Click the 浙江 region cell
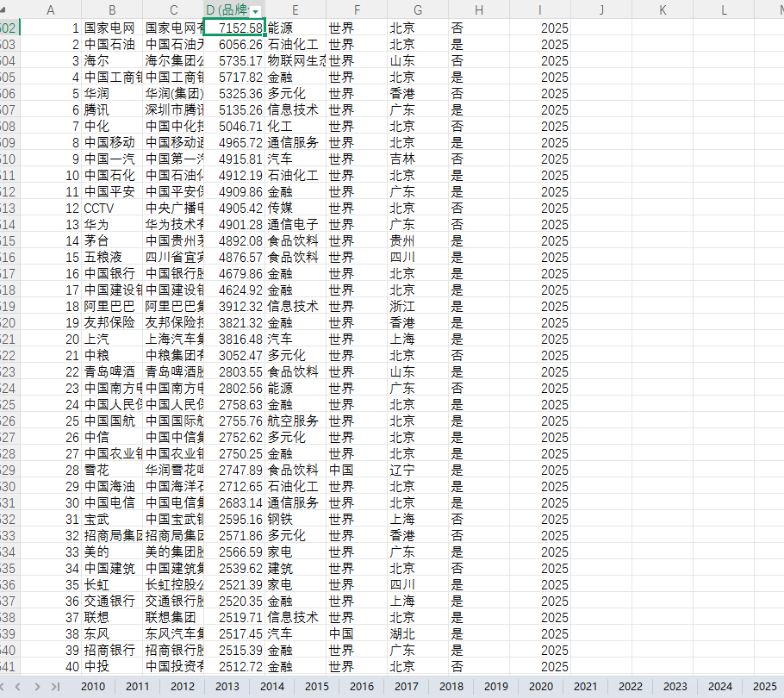Viewport: 784px width, 698px height. tap(418, 307)
